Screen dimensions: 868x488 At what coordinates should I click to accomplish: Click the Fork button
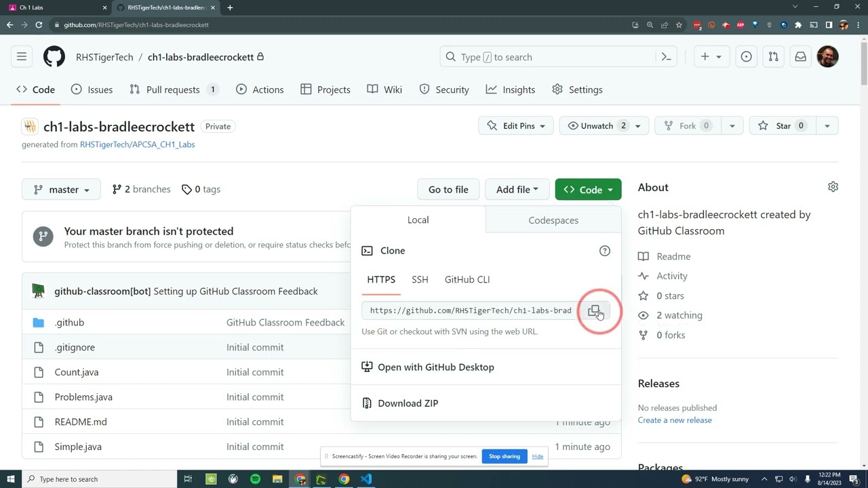pos(688,125)
